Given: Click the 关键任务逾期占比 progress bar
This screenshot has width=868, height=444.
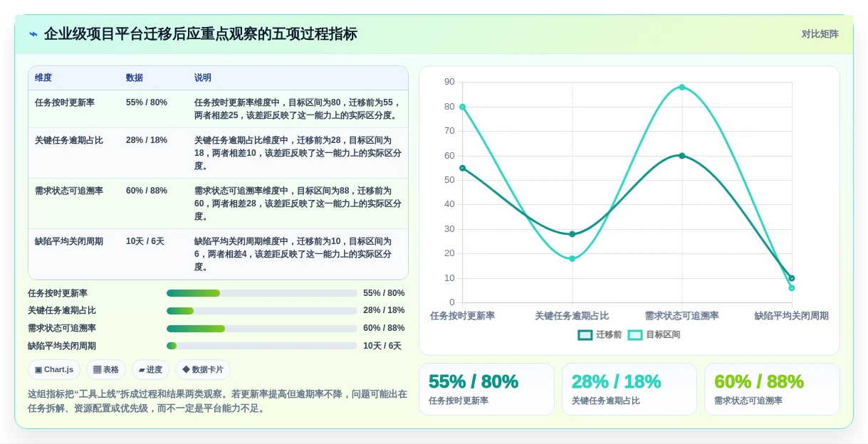Looking at the screenshot, I should pyautogui.click(x=262, y=311).
